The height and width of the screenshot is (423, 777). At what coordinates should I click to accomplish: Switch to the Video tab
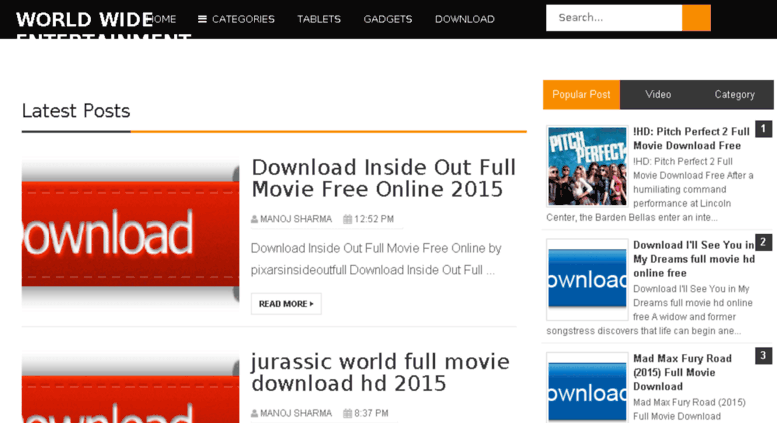[658, 95]
